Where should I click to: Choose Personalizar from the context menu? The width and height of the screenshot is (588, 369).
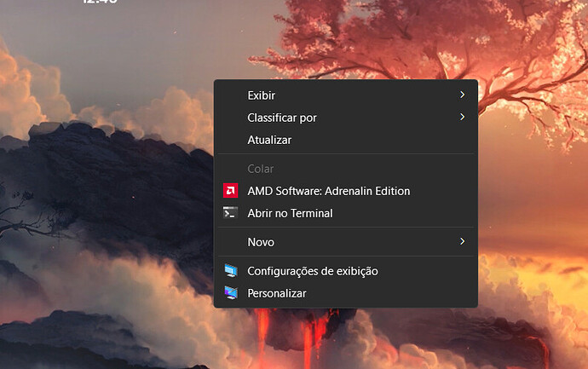coord(276,293)
